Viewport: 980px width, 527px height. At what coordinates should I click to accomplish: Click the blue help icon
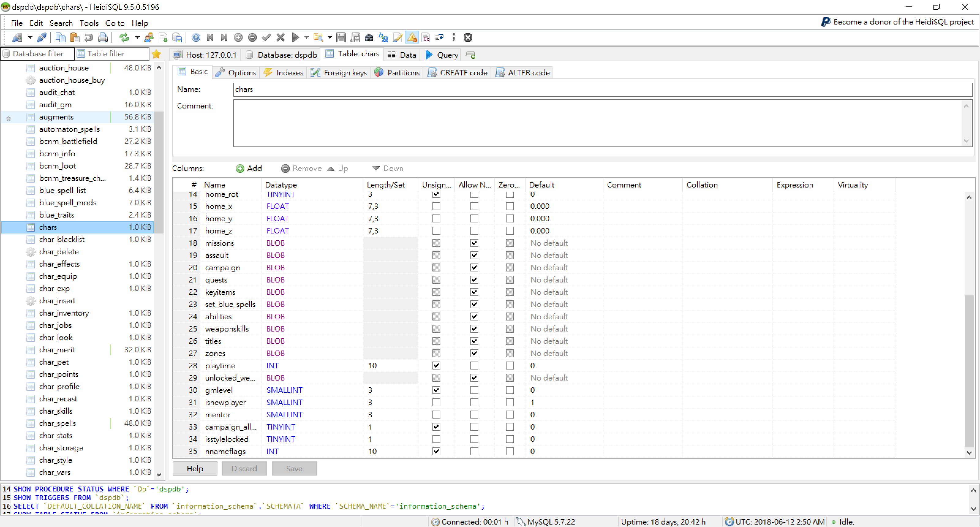196,37
